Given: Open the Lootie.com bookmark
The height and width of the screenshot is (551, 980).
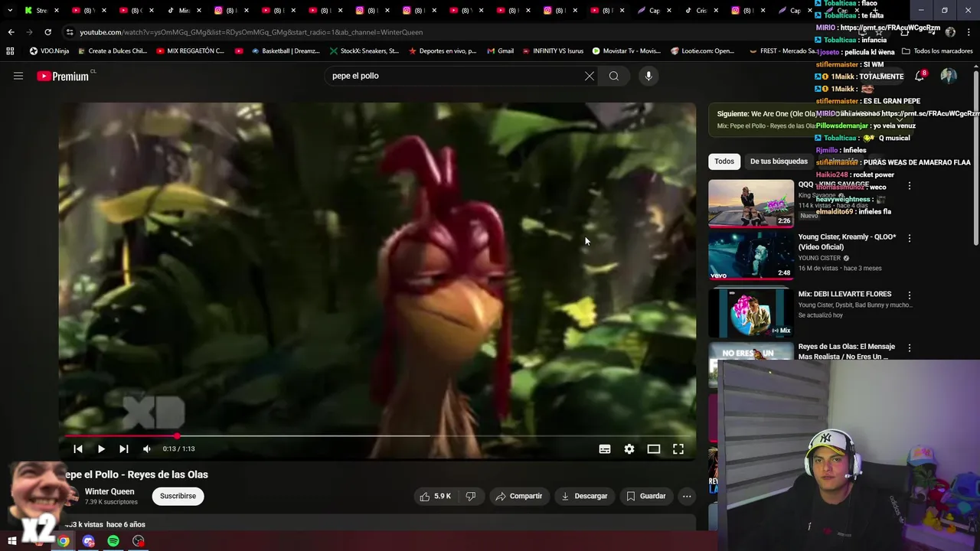Looking at the screenshot, I should click(x=702, y=51).
